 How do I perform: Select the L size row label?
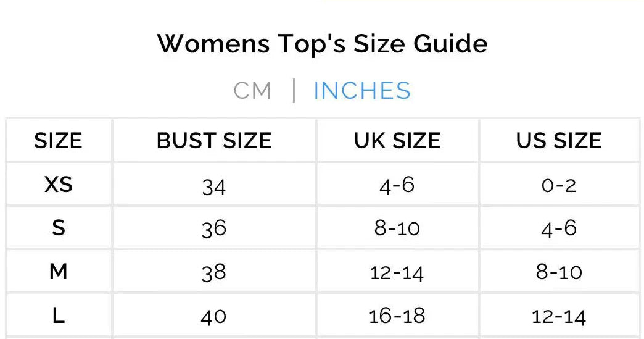click(x=58, y=316)
